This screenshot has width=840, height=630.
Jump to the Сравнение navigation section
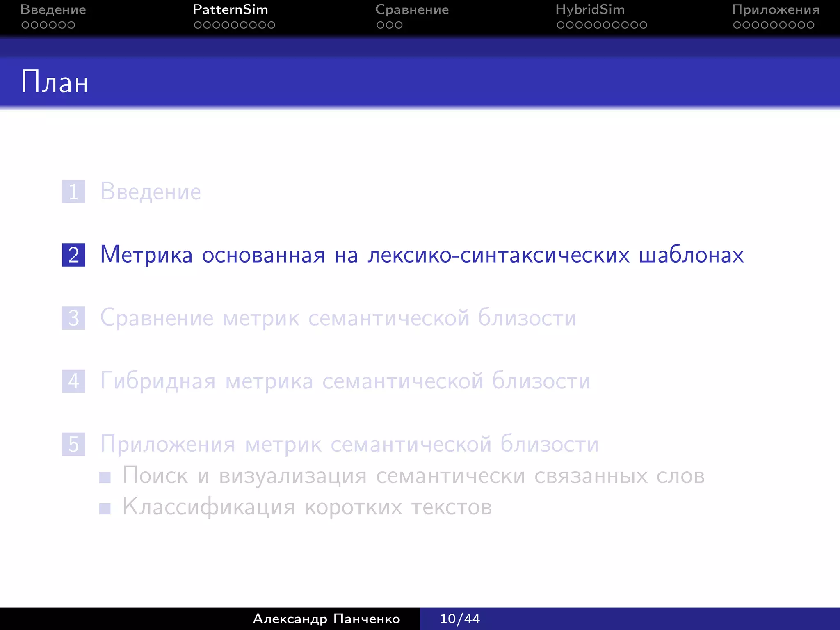pyautogui.click(x=412, y=9)
